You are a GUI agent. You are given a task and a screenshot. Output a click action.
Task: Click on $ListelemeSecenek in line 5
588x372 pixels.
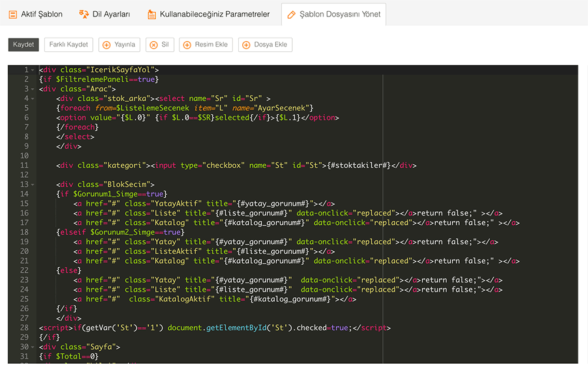click(153, 108)
